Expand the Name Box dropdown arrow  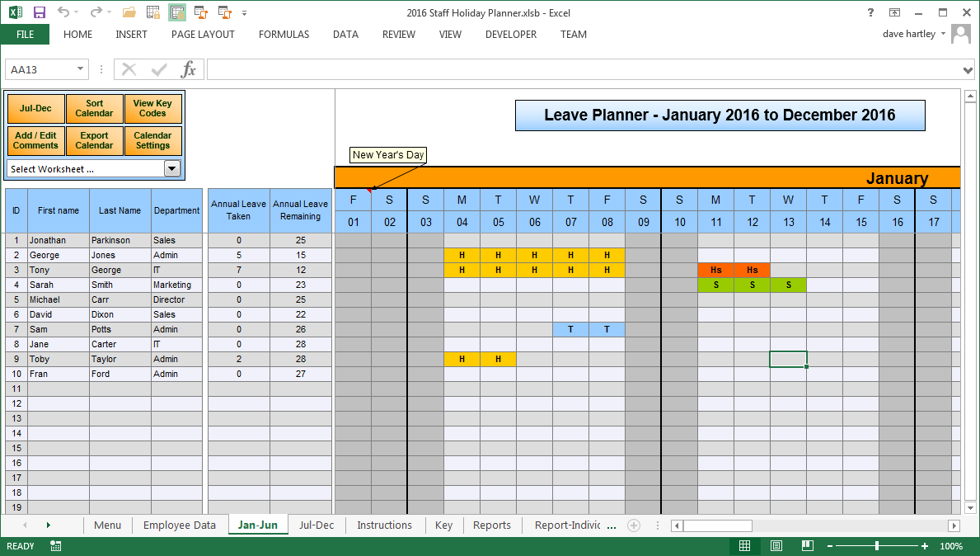coord(80,70)
